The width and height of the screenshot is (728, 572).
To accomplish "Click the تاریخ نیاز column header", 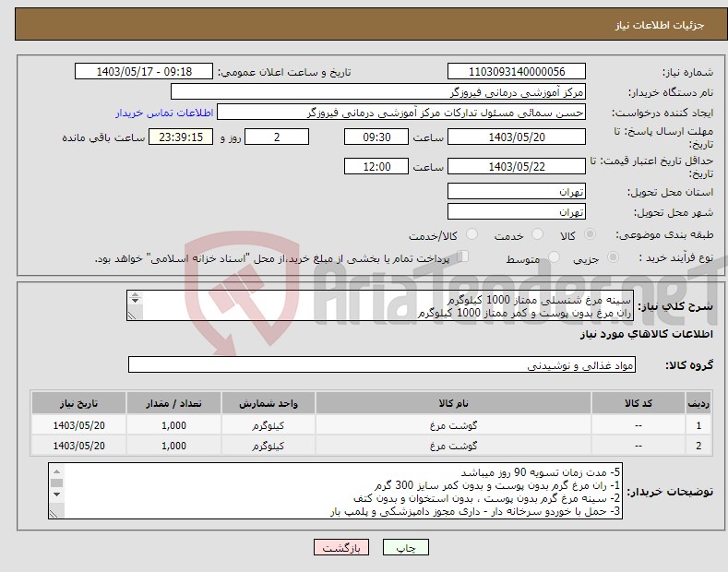I will tap(79, 403).
